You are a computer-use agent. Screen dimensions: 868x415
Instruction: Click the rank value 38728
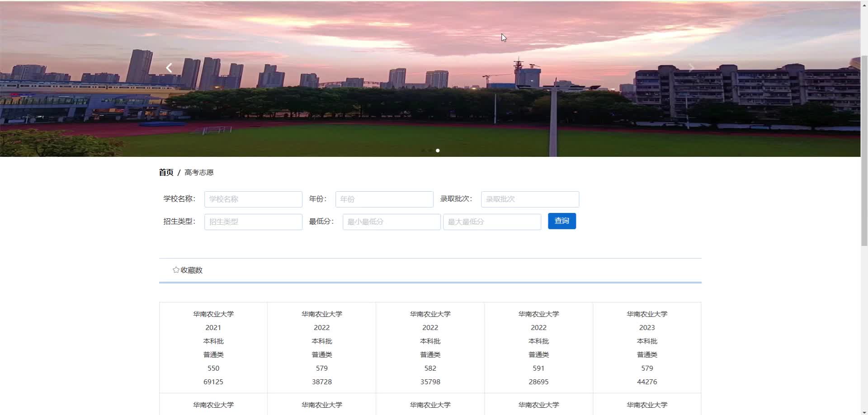pyautogui.click(x=322, y=382)
